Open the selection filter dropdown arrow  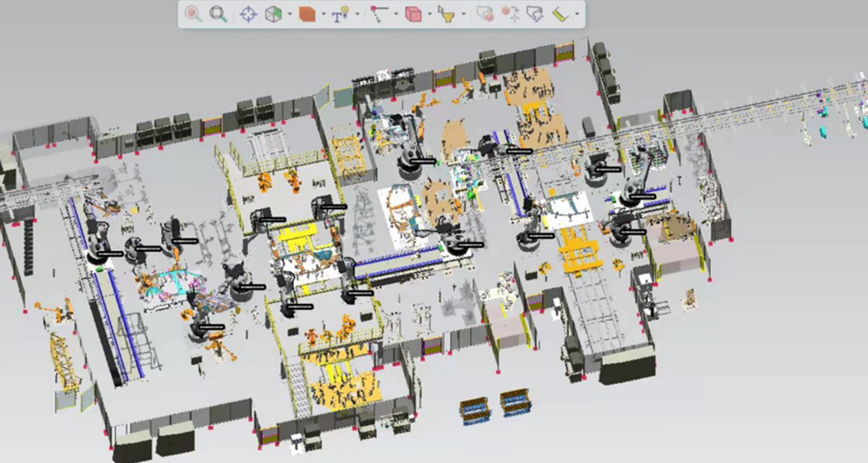pyautogui.click(x=463, y=14)
